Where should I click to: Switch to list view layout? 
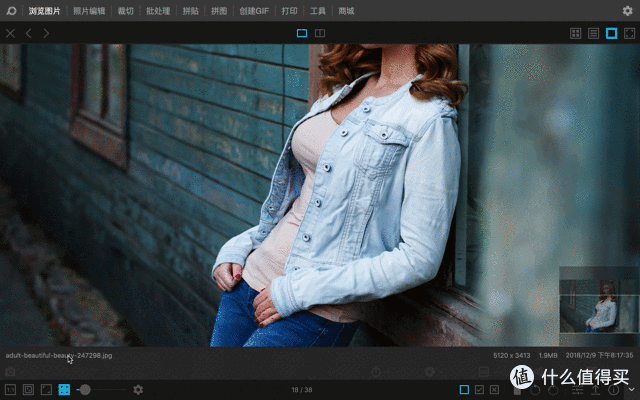pyautogui.click(x=593, y=33)
